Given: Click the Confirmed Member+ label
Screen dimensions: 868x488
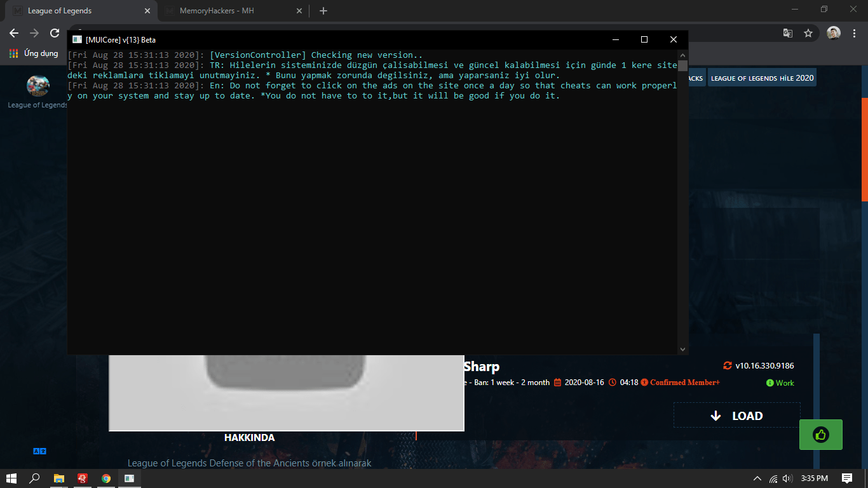Looking at the screenshot, I should coord(685,383).
